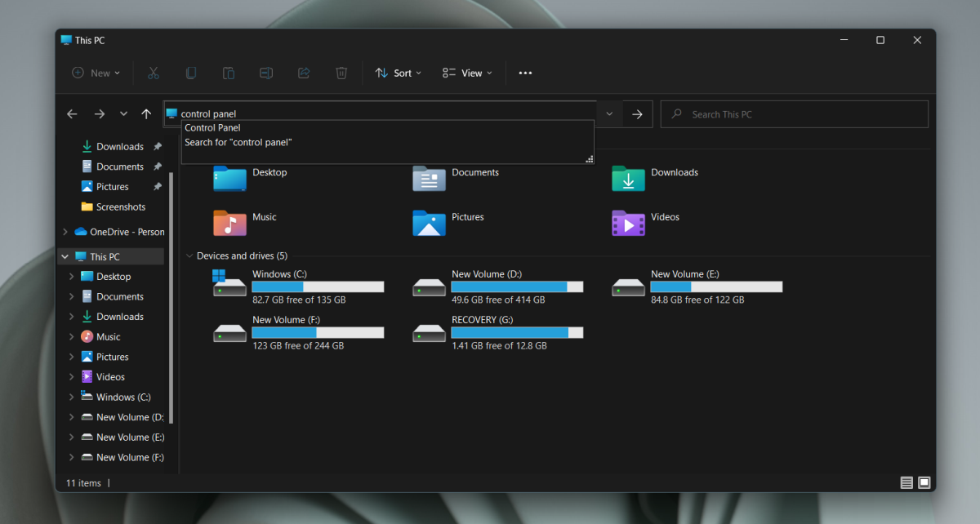Open the See more ellipsis menu
The width and height of the screenshot is (980, 524).
point(525,73)
